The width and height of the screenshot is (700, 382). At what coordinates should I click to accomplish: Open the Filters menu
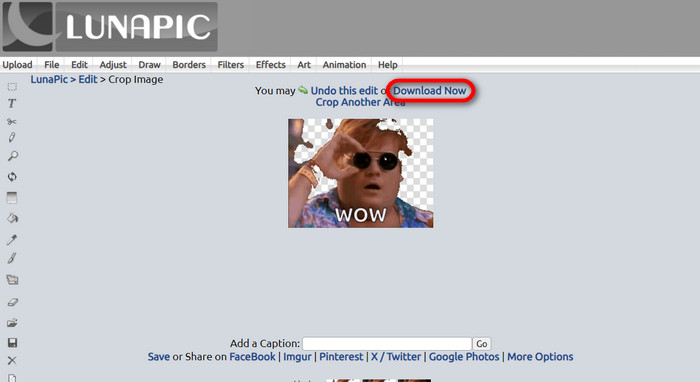coord(230,65)
